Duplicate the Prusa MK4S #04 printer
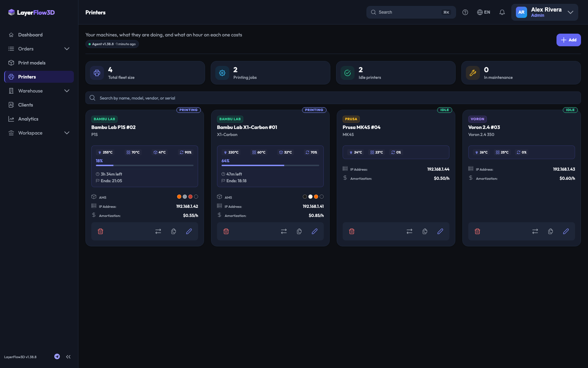This screenshot has height=368, width=588. (x=425, y=231)
